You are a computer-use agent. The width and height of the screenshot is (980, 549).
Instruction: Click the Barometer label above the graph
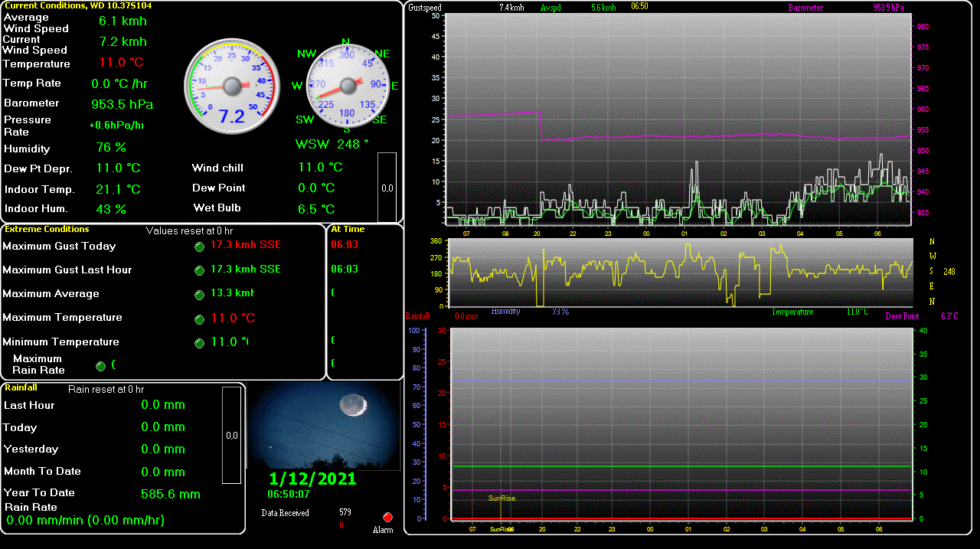[x=805, y=8]
